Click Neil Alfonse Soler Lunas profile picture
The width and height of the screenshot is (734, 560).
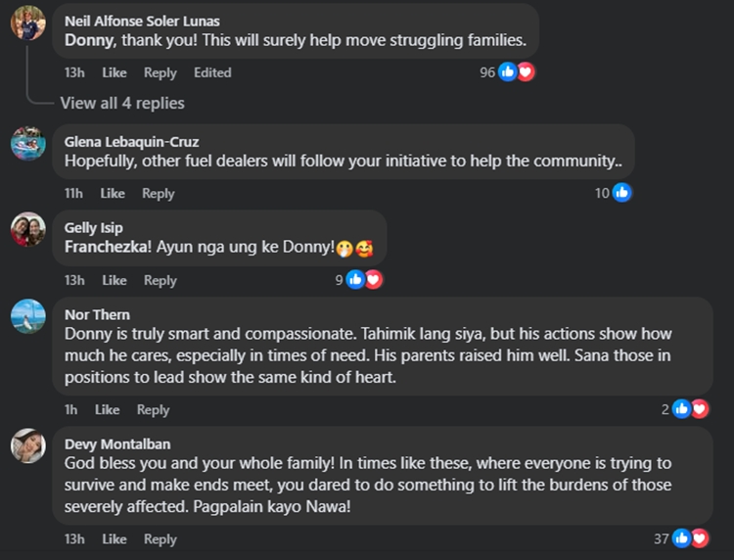tap(27, 22)
